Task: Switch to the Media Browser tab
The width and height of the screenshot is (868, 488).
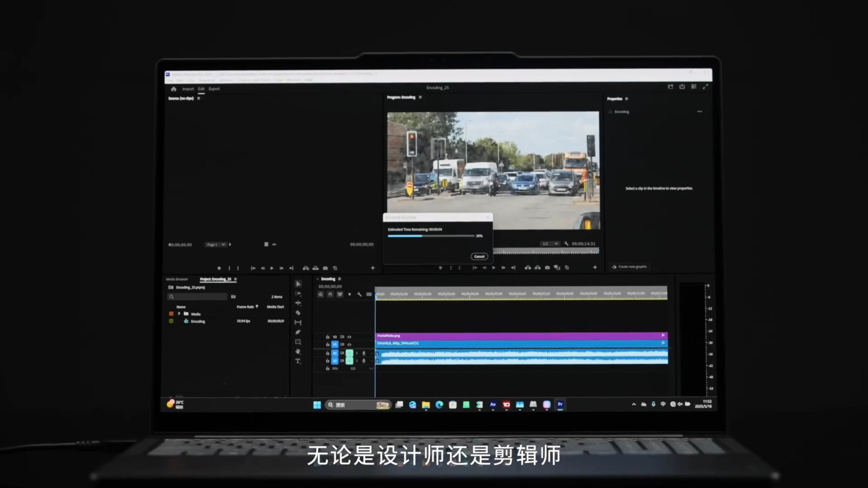Action: (x=177, y=279)
